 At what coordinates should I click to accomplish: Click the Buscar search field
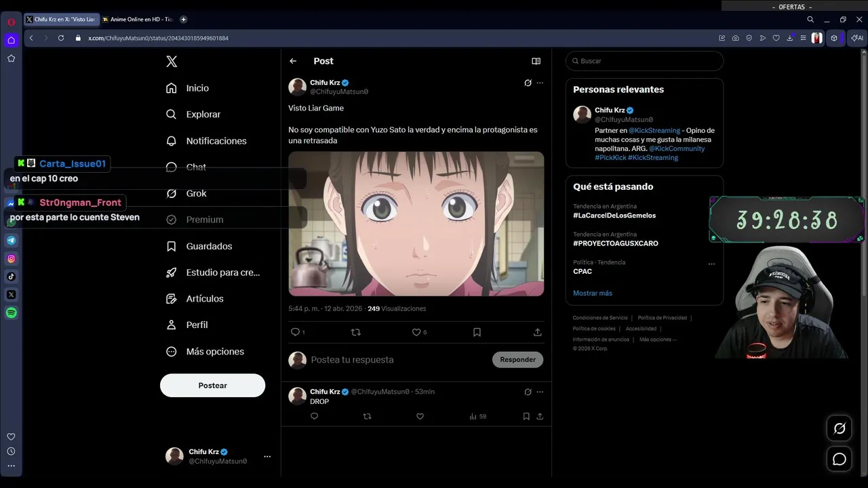tap(644, 61)
